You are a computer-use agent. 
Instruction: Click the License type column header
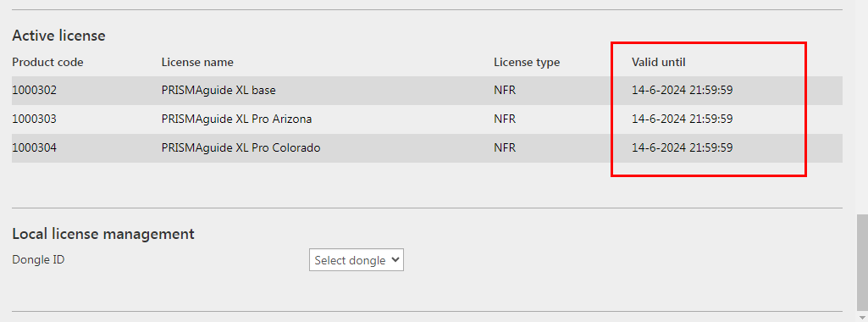point(527,62)
